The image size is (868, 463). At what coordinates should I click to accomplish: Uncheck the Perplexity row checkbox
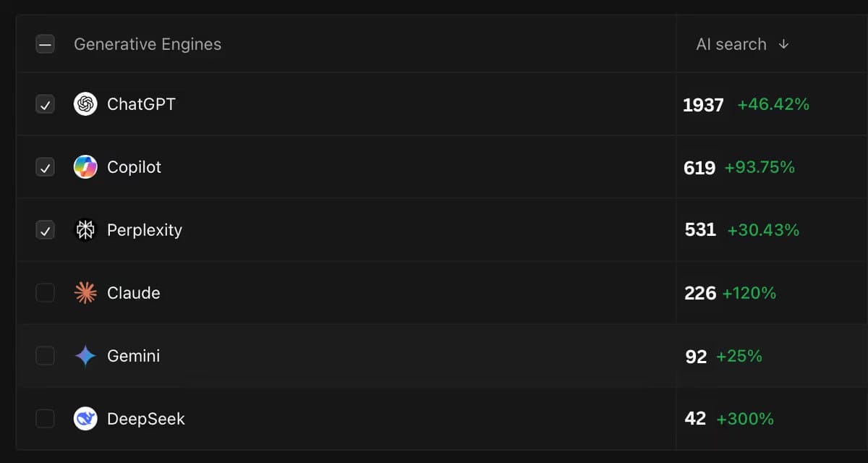pyautogui.click(x=45, y=230)
